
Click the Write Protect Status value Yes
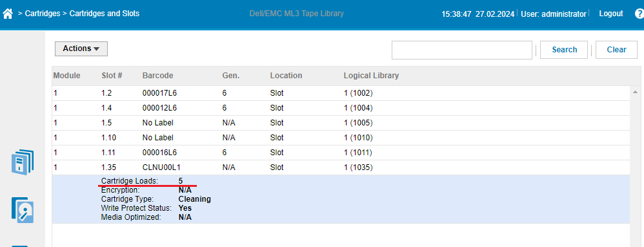tap(185, 208)
